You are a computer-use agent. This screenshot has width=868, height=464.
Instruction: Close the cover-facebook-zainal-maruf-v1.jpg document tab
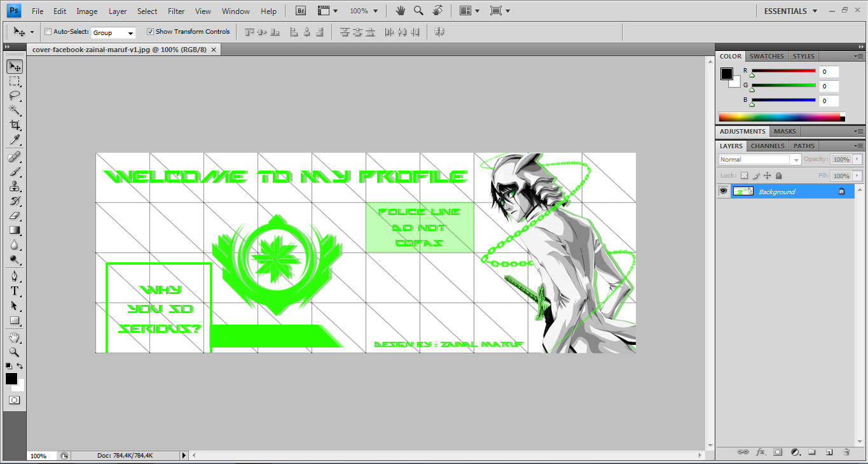(214, 49)
